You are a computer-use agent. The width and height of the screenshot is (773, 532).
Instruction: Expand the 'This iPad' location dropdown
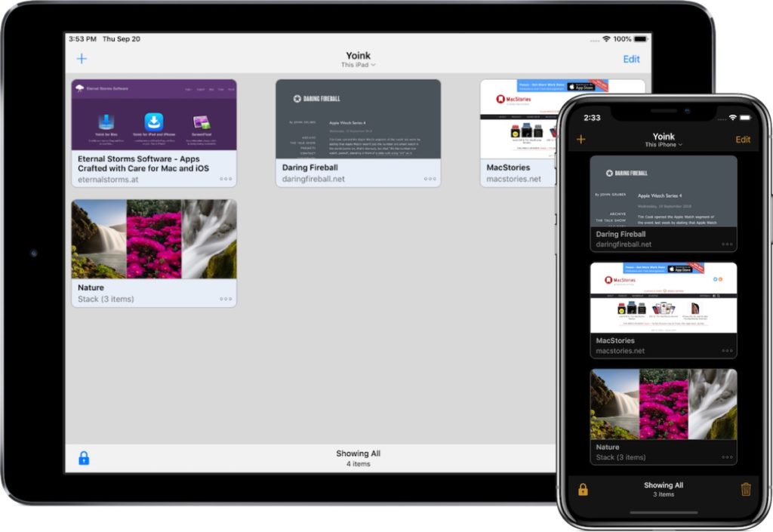358,65
